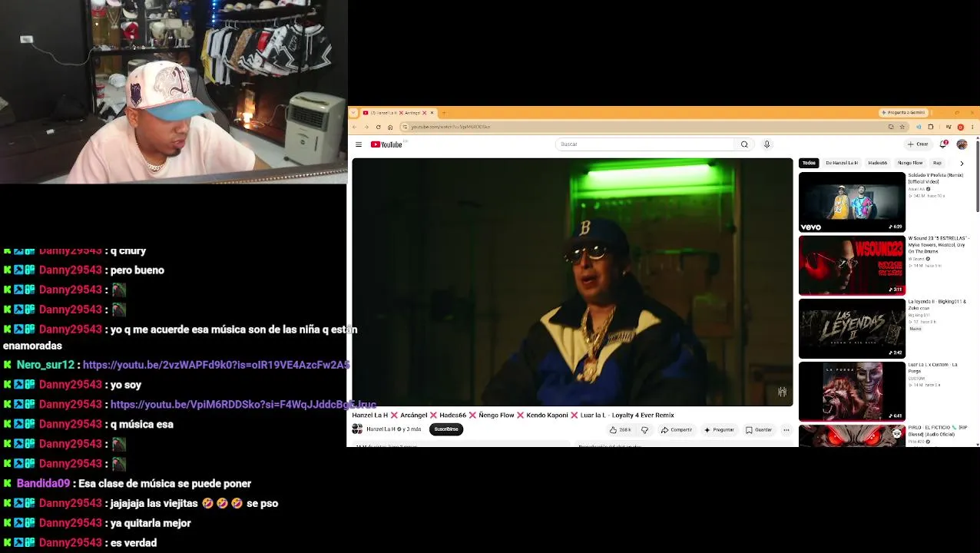Open the Hanzel La H channel name link
This screenshot has height=553, width=980.
point(381,429)
